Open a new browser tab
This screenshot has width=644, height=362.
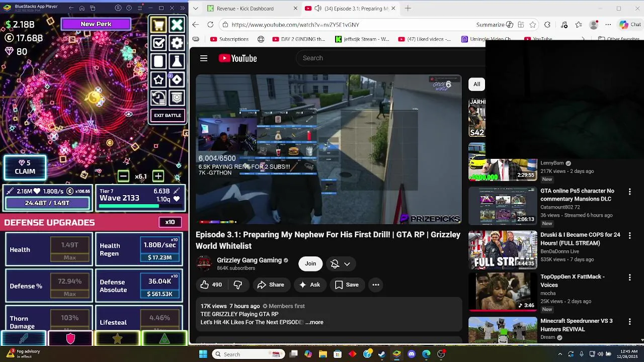(x=408, y=8)
